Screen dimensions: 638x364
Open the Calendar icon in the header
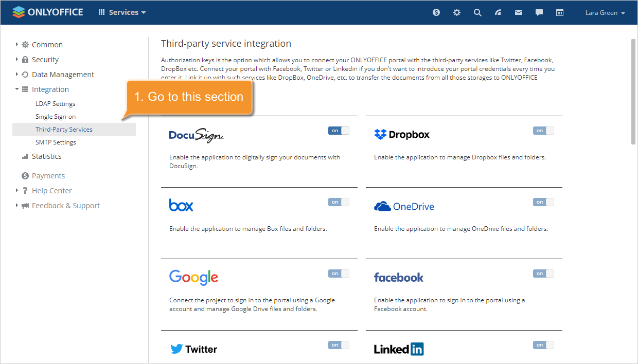560,12
